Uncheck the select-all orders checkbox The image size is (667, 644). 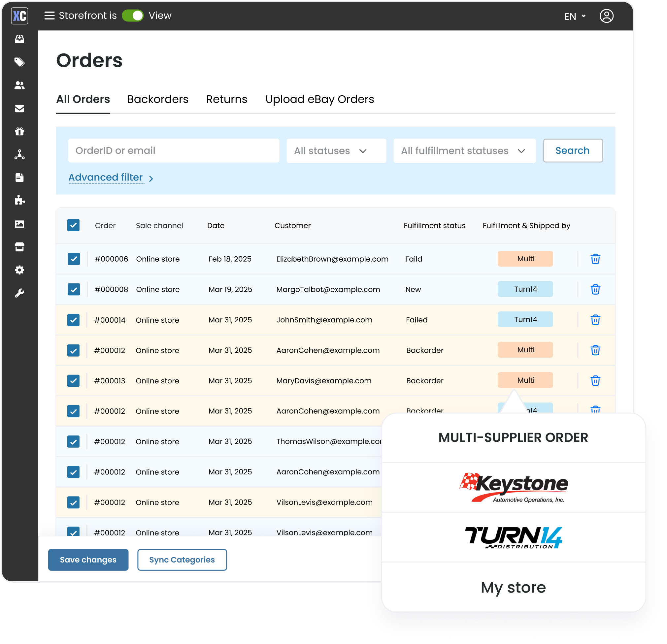74,225
